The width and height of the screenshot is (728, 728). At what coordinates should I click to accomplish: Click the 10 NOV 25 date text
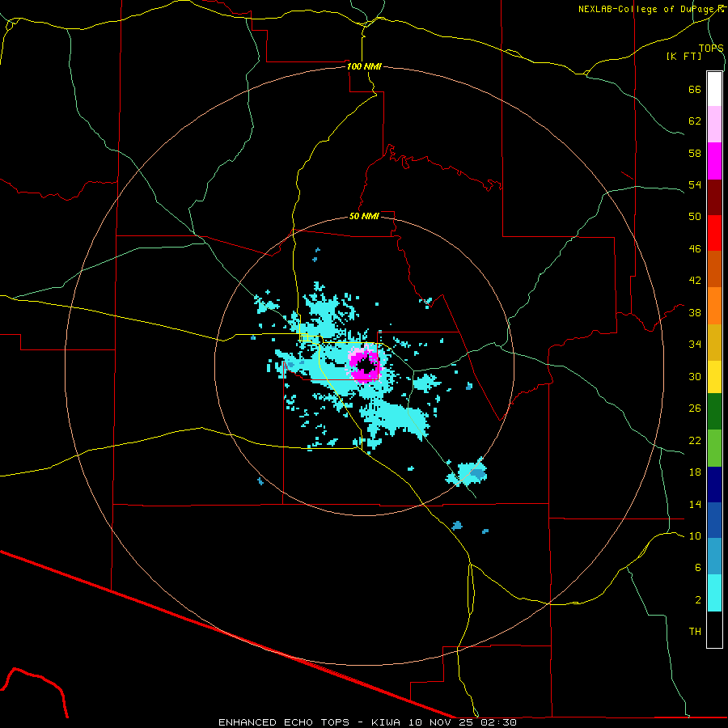pyautogui.click(x=439, y=722)
